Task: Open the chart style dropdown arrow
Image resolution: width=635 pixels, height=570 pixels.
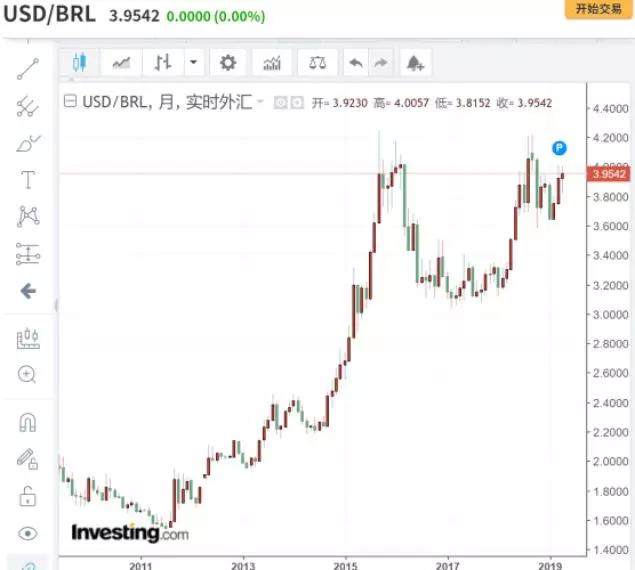Action: click(x=193, y=63)
